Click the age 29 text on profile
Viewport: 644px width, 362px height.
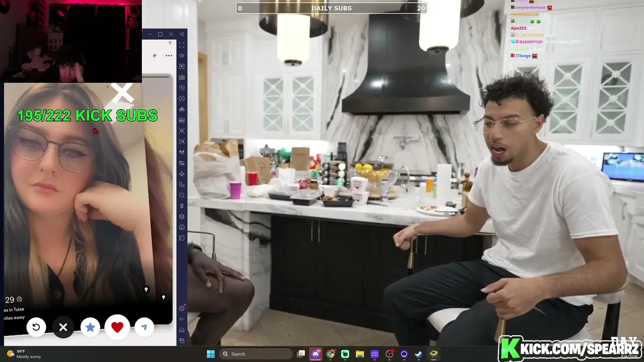tap(10, 300)
